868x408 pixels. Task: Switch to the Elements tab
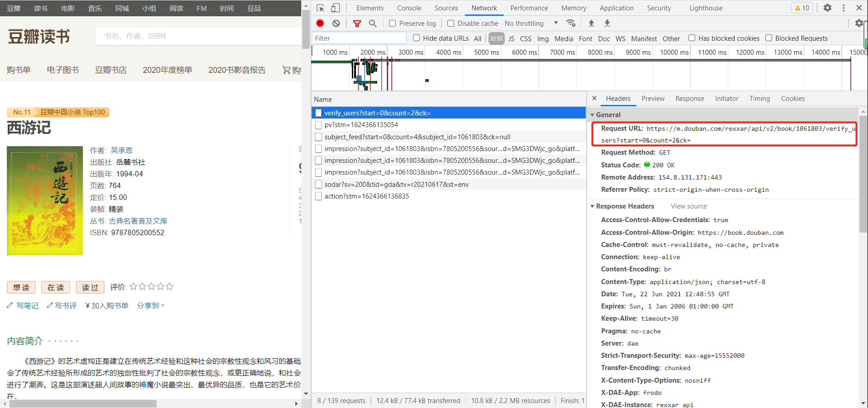[370, 8]
